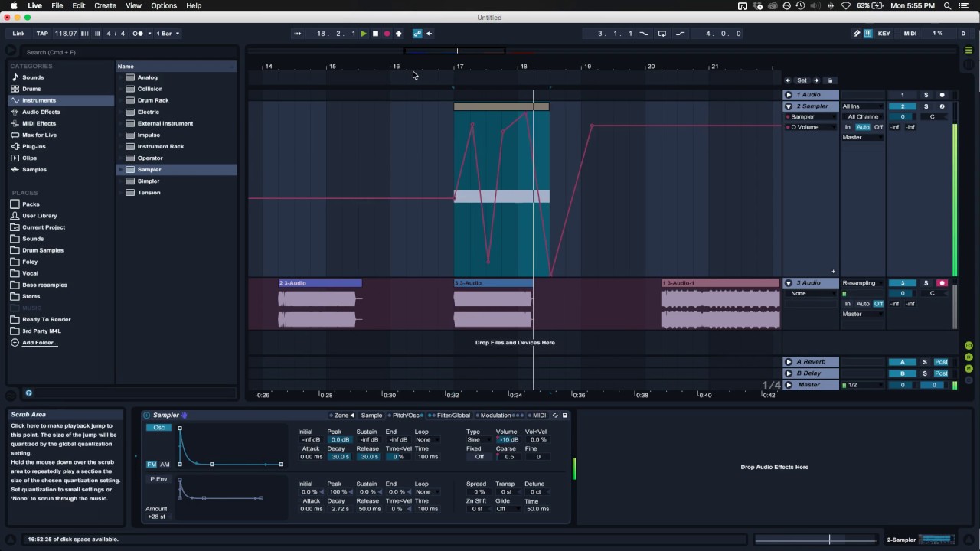The image size is (980, 551).
Task: Click Sampler save preset disk icon
Action: (565, 416)
